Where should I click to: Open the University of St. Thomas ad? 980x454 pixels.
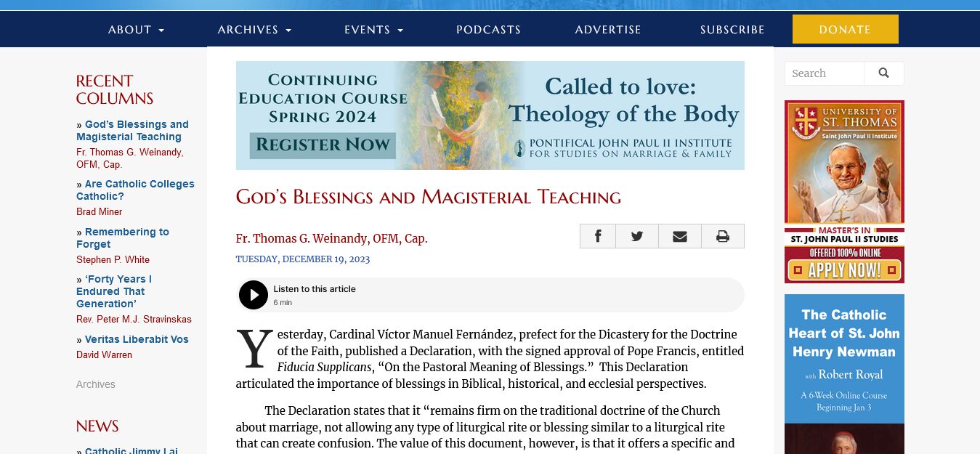(x=844, y=192)
